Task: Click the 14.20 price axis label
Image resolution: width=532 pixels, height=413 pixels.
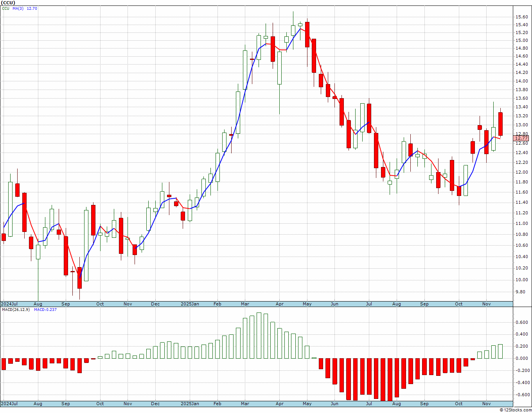Action: pos(521,73)
